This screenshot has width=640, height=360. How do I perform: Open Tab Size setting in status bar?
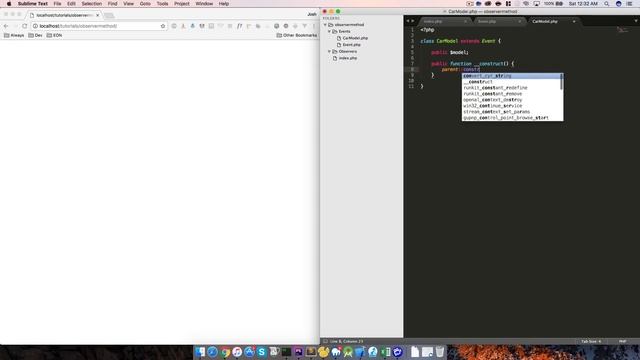pos(591,341)
